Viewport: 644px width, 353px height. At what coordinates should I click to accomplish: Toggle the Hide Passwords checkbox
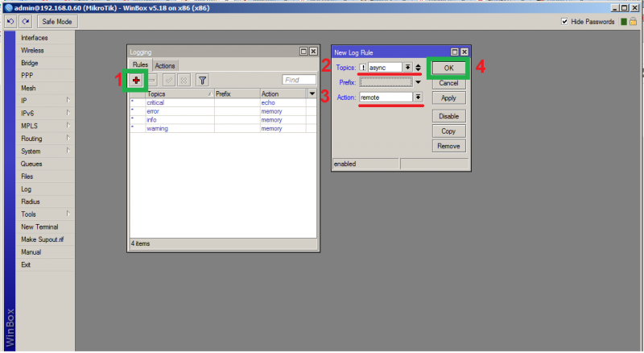pyautogui.click(x=566, y=22)
